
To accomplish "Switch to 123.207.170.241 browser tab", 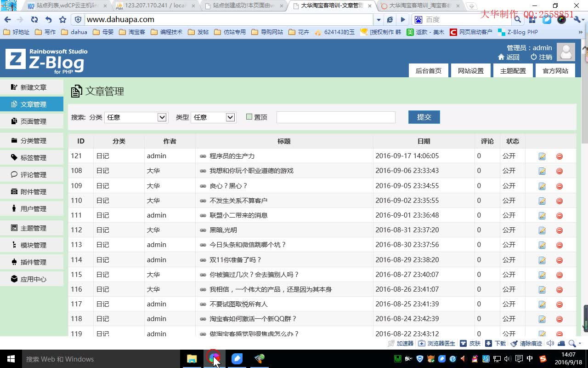I will coord(155,6).
